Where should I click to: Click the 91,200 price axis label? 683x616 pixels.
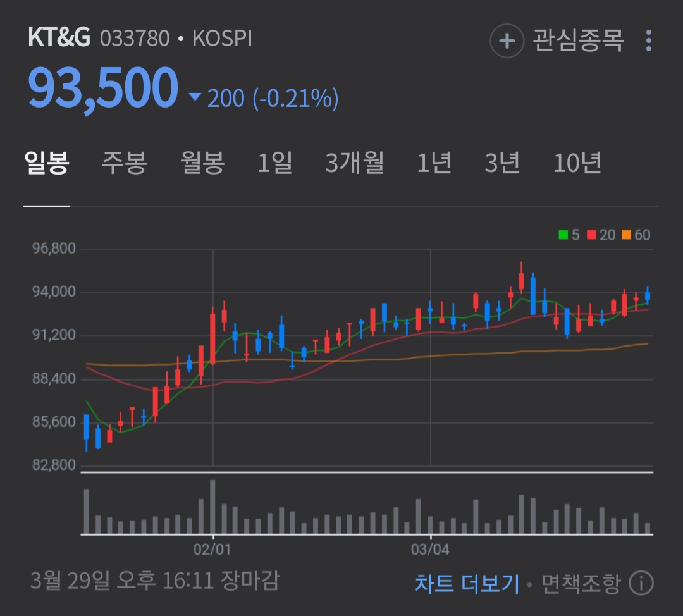point(54,335)
